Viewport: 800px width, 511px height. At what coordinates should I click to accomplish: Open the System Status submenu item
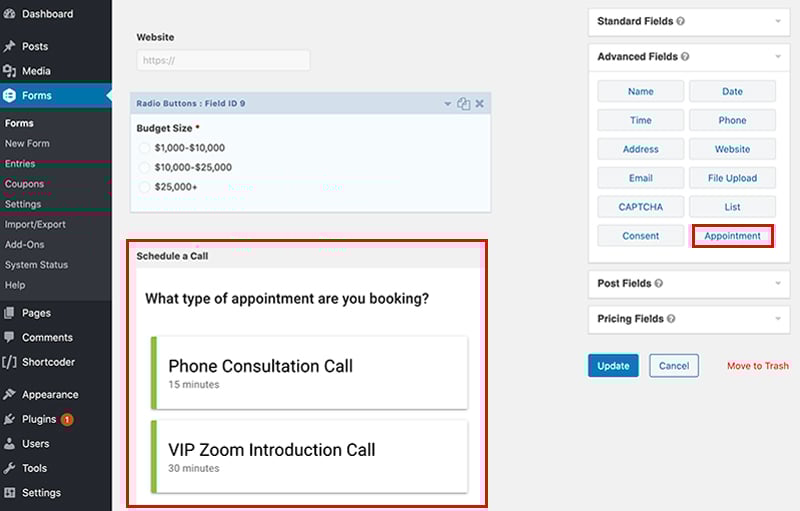tap(36, 265)
